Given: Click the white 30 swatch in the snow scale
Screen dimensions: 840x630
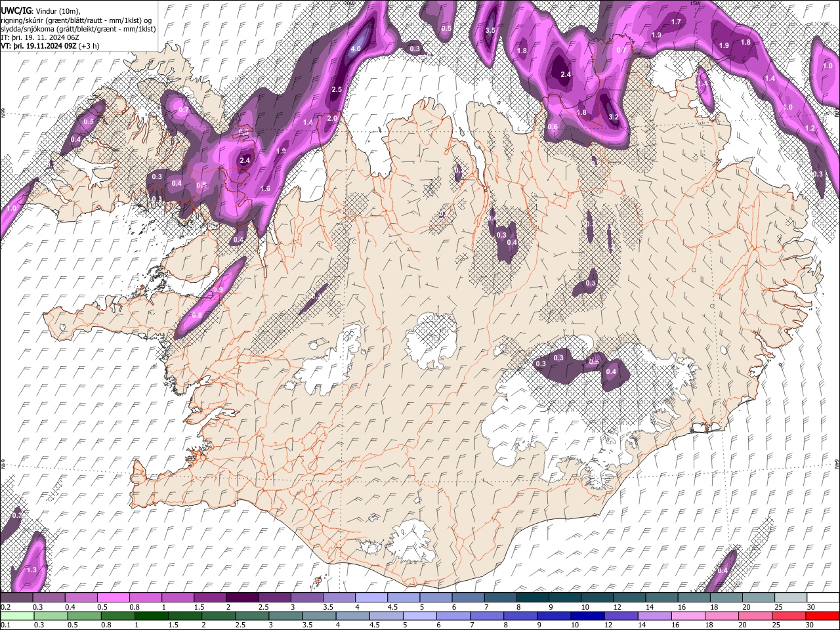Looking at the screenshot, I should [x=823, y=598].
